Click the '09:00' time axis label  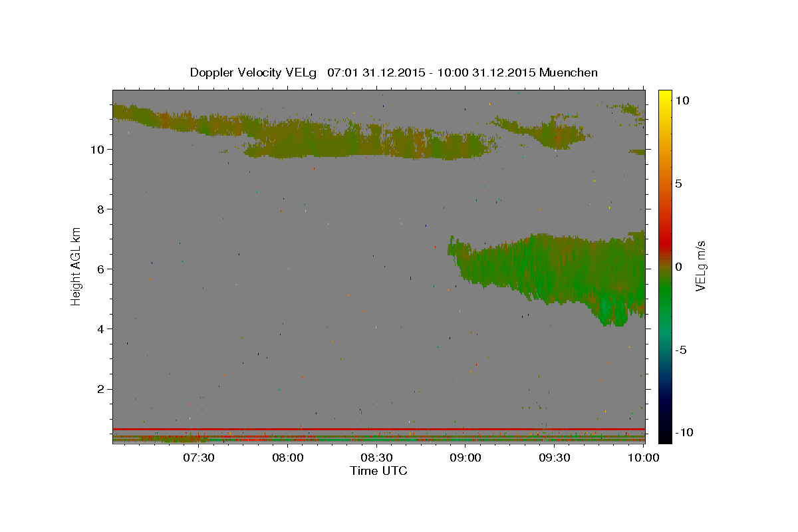click(x=465, y=458)
